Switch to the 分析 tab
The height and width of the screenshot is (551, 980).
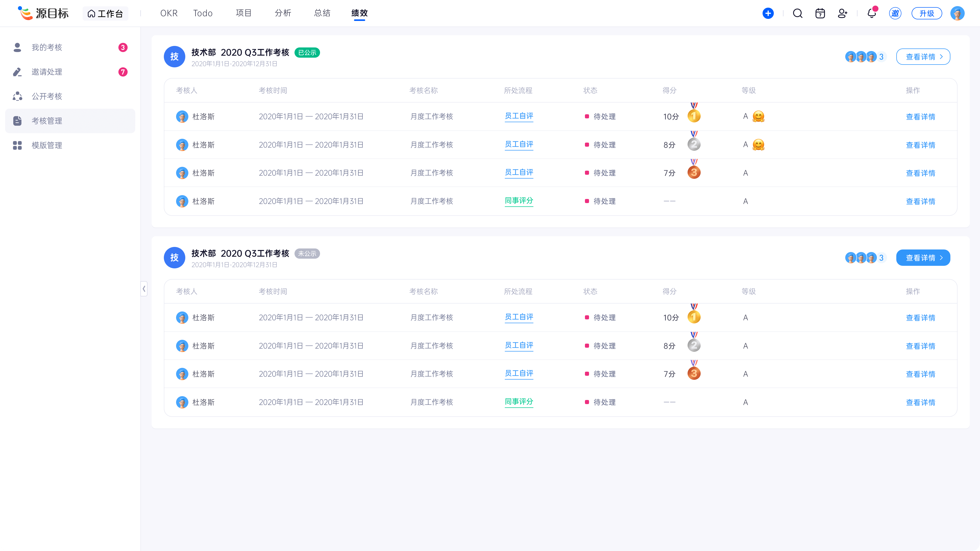[x=283, y=13]
